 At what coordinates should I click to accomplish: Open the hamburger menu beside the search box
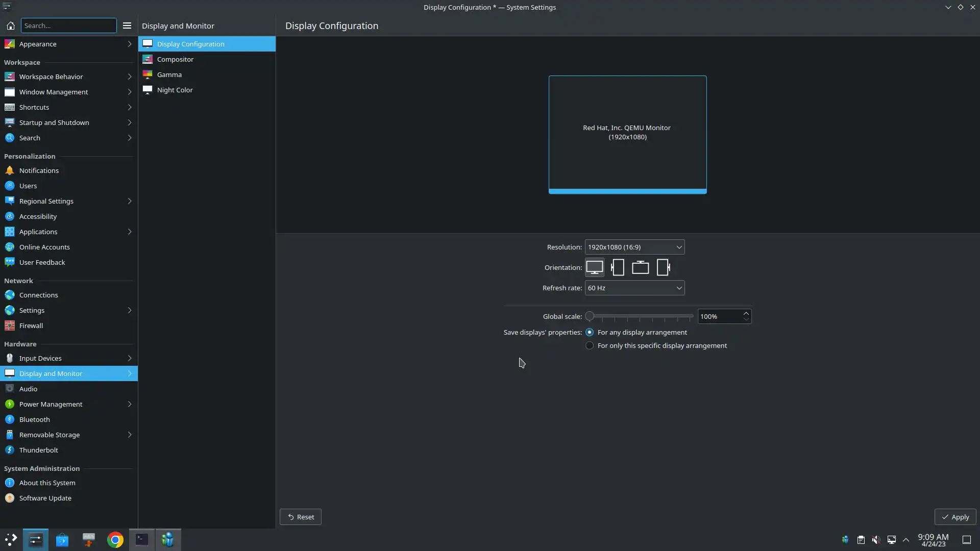pyautogui.click(x=127, y=26)
